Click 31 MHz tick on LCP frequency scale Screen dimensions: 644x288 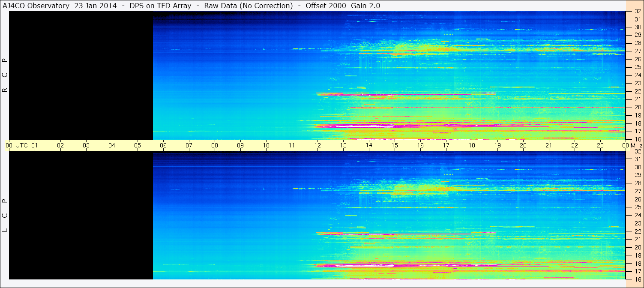pos(638,159)
